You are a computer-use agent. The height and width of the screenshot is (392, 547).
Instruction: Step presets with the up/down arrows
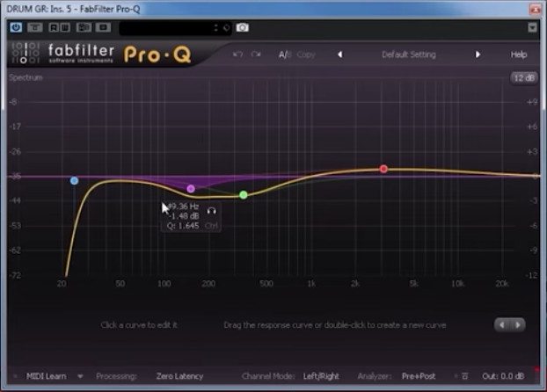[216, 27]
